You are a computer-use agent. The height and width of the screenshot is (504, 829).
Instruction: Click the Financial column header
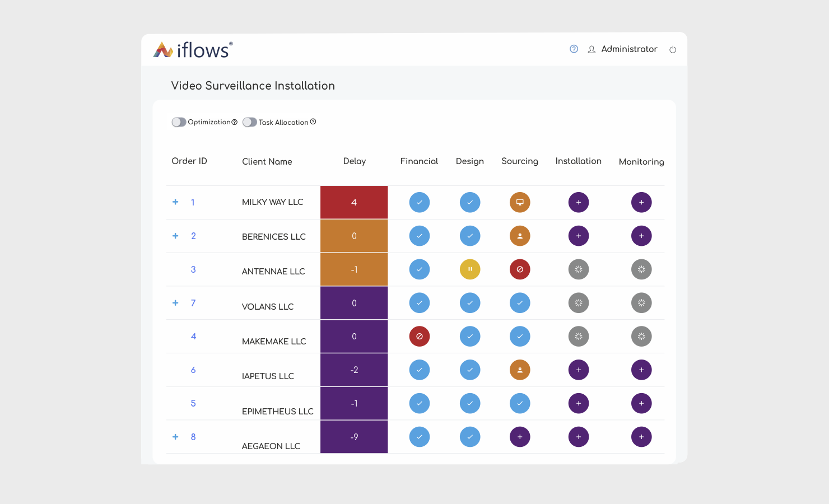coord(419,161)
